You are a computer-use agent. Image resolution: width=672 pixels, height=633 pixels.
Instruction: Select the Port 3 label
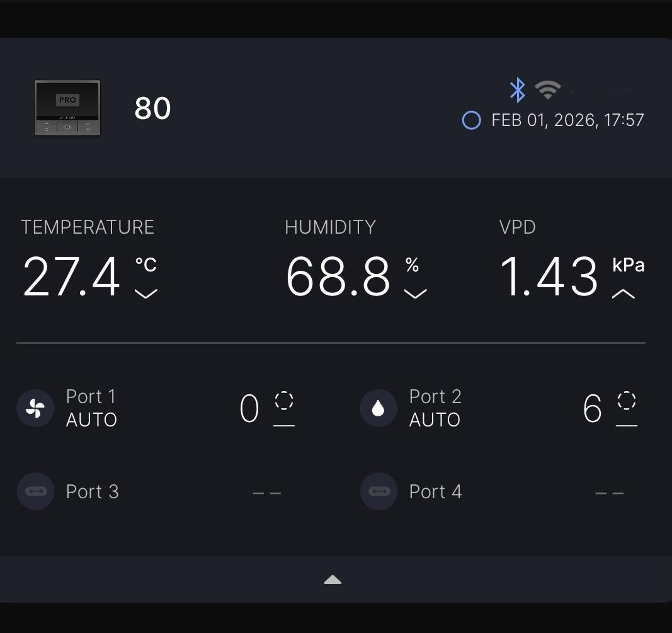pos(92,491)
